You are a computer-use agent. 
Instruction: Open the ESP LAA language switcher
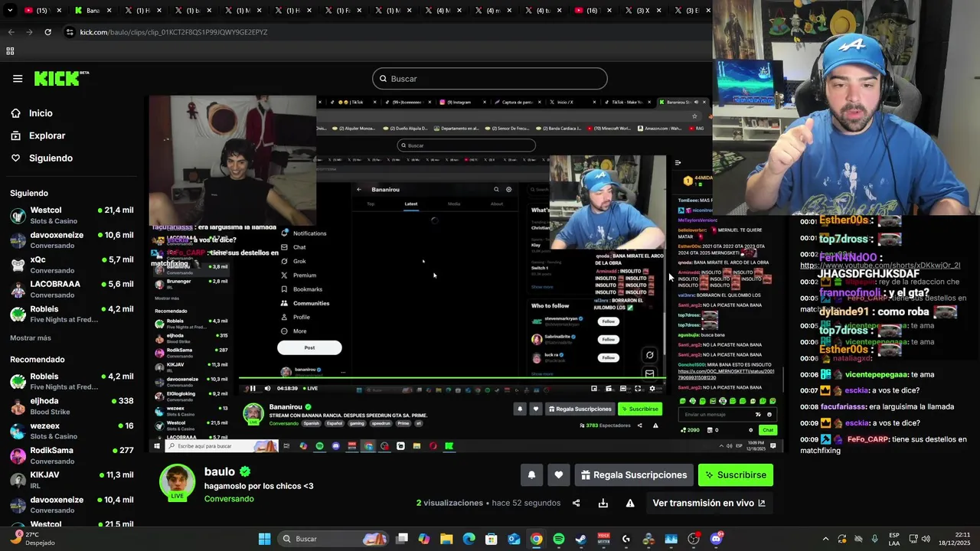(x=894, y=539)
